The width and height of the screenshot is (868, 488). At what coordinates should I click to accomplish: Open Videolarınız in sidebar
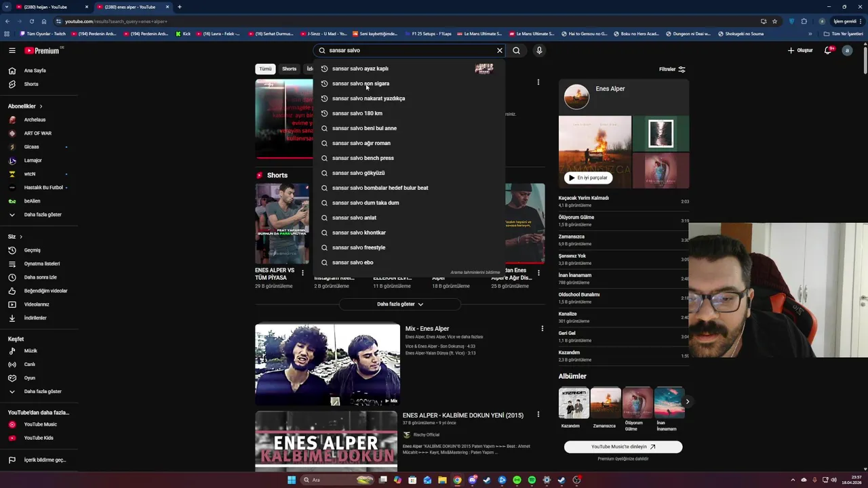coord(37,304)
